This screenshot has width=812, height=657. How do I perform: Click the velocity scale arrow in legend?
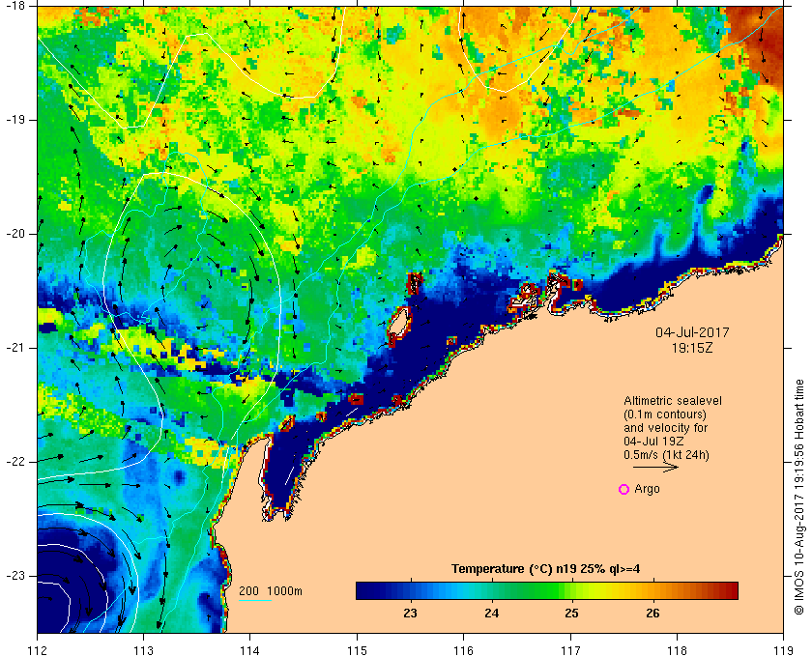655,467
